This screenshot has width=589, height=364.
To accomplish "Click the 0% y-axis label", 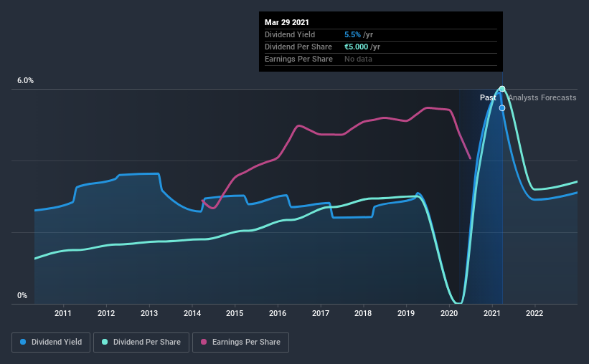I will (x=22, y=296).
